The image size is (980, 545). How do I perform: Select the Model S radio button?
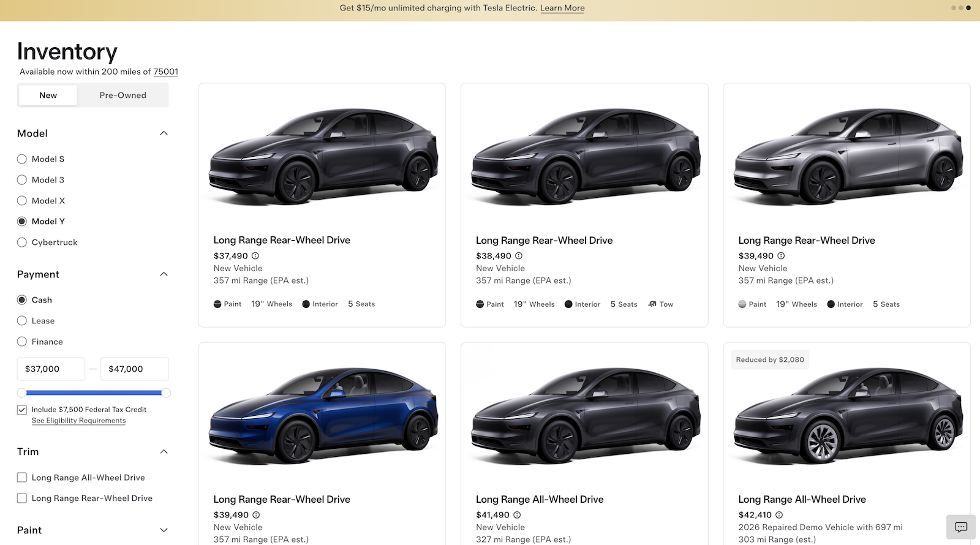click(22, 159)
